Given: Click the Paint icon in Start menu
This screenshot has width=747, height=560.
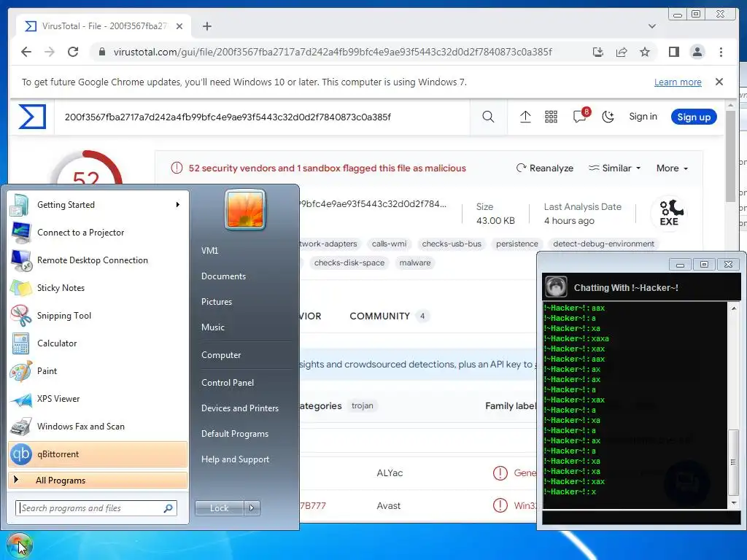Looking at the screenshot, I should click(x=21, y=371).
